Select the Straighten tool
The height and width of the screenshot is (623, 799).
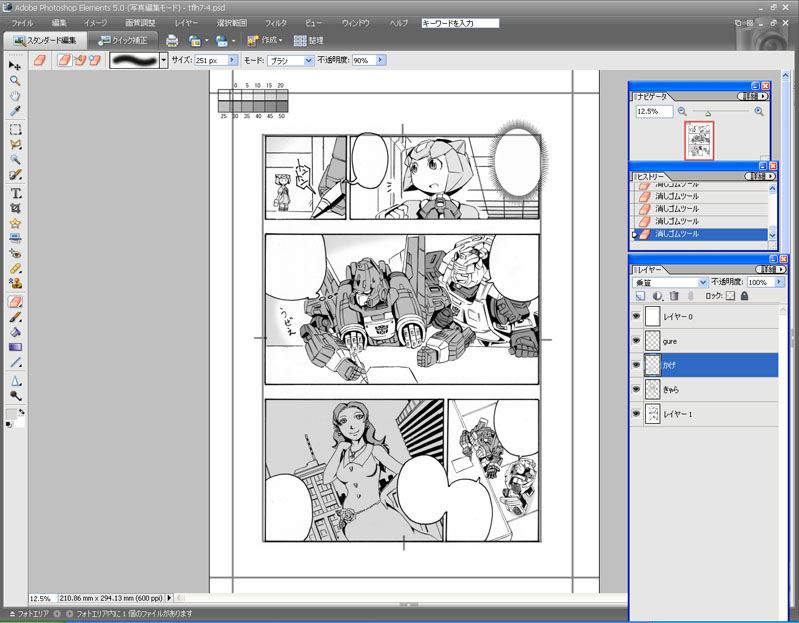pos(15,238)
